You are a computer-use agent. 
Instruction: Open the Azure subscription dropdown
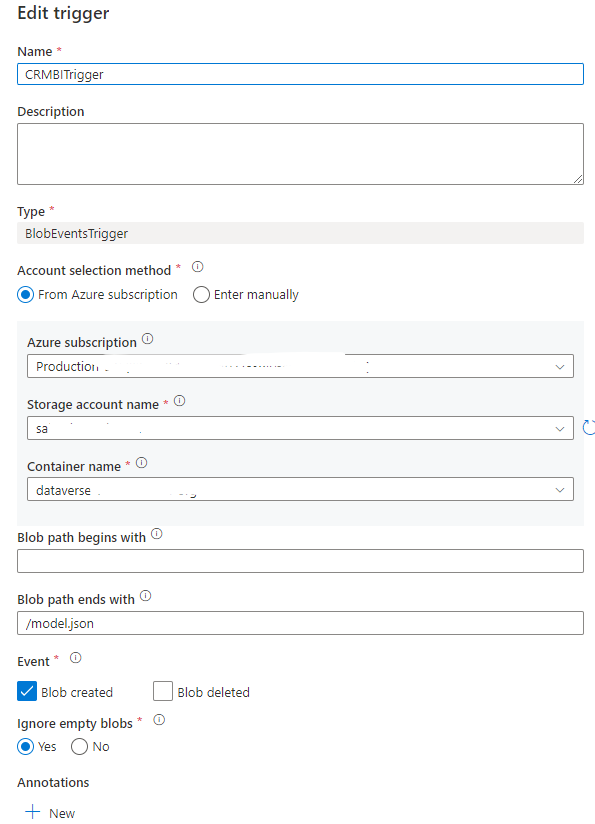tap(300, 366)
